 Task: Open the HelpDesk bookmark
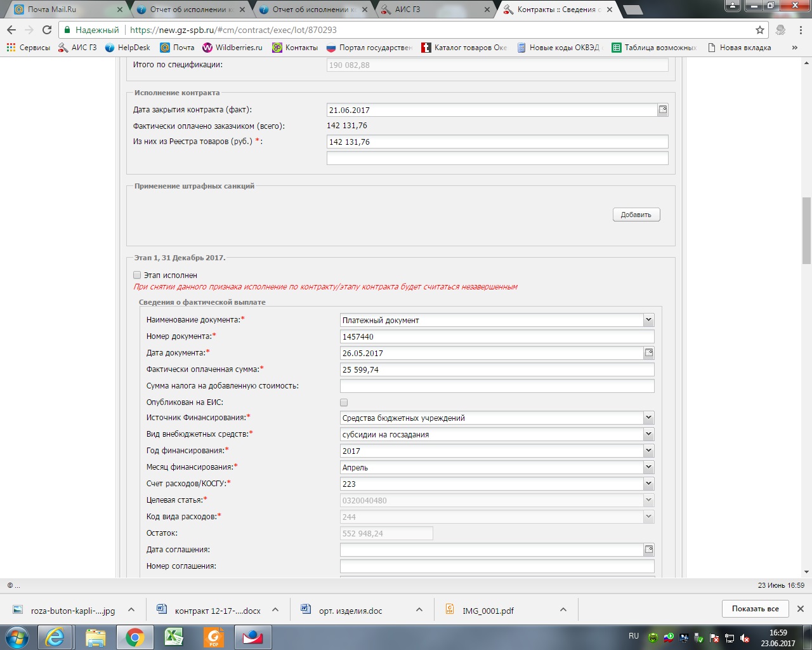coord(128,48)
